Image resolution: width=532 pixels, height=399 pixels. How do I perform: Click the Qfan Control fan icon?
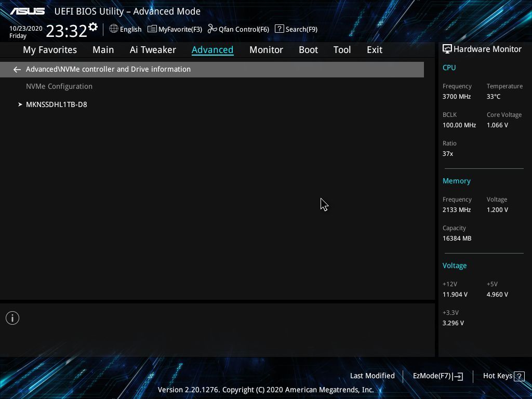pos(212,29)
